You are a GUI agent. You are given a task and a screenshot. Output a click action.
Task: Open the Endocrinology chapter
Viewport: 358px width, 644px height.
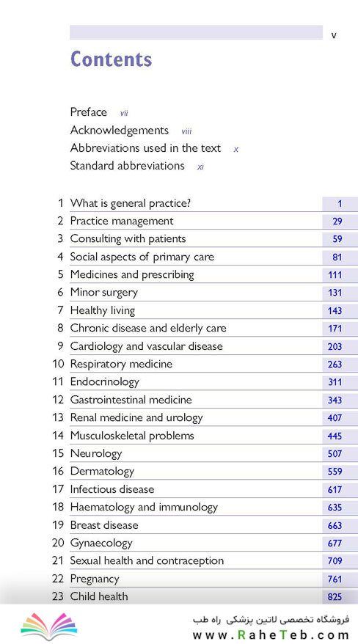[x=105, y=382]
